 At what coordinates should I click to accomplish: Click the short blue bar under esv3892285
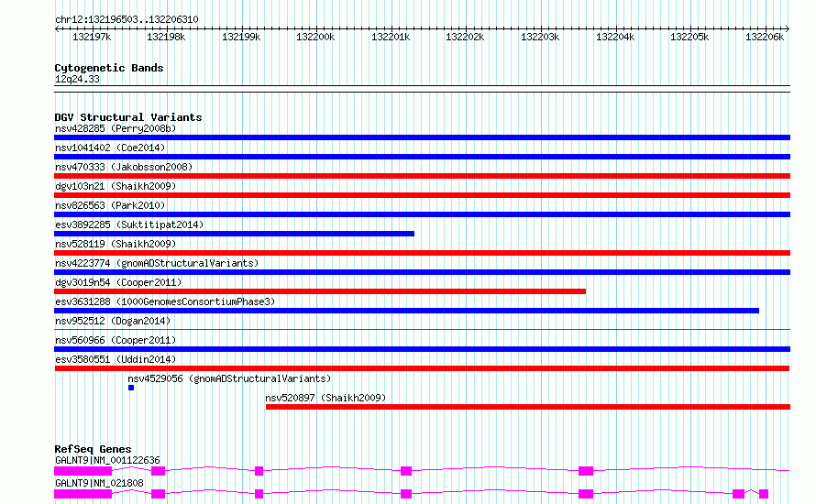(x=234, y=234)
